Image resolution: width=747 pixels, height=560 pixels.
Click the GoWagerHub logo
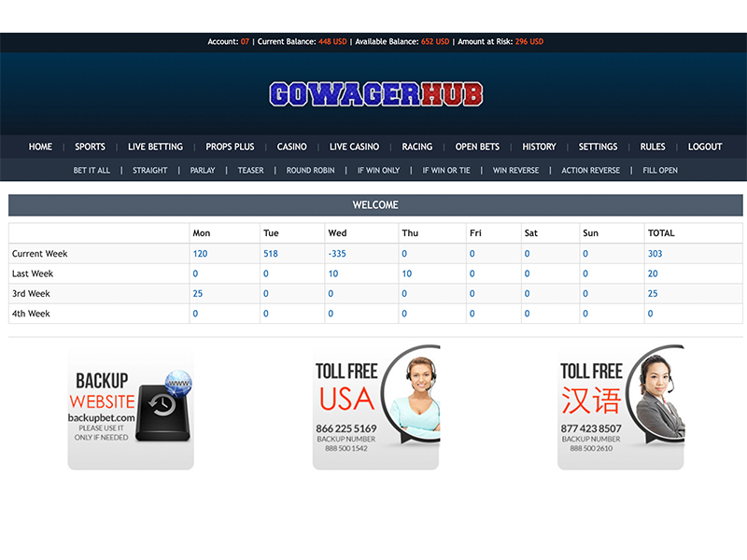(376, 94)
